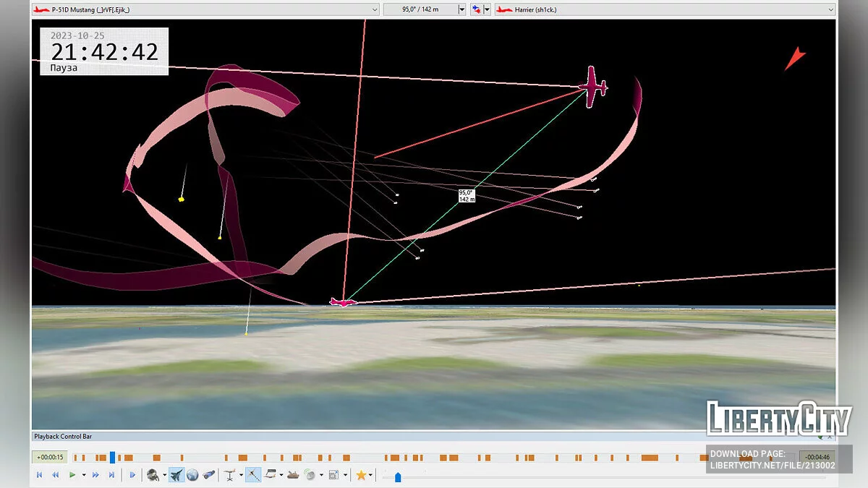
Task: Click the rewind playback button
Action: click(x=55, y=475)
